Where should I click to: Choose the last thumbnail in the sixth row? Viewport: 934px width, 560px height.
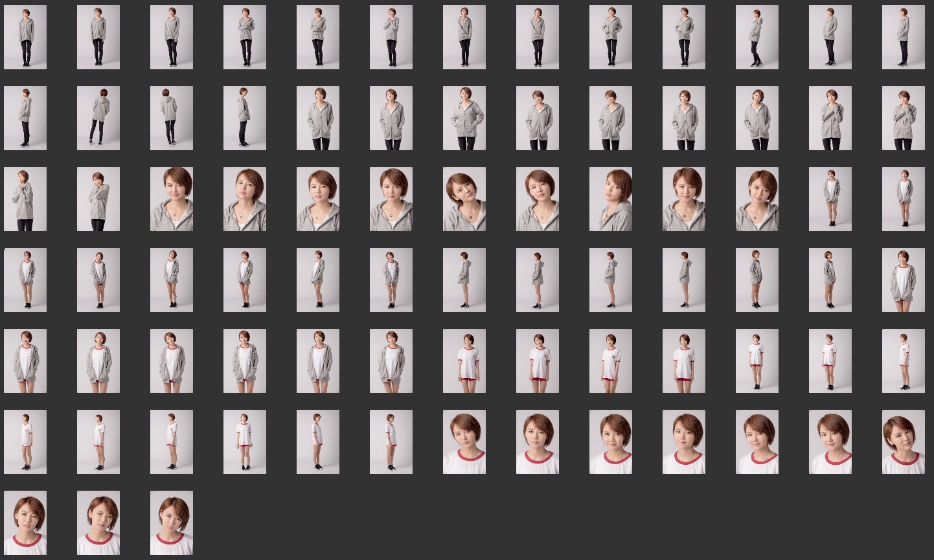point(903,442)
